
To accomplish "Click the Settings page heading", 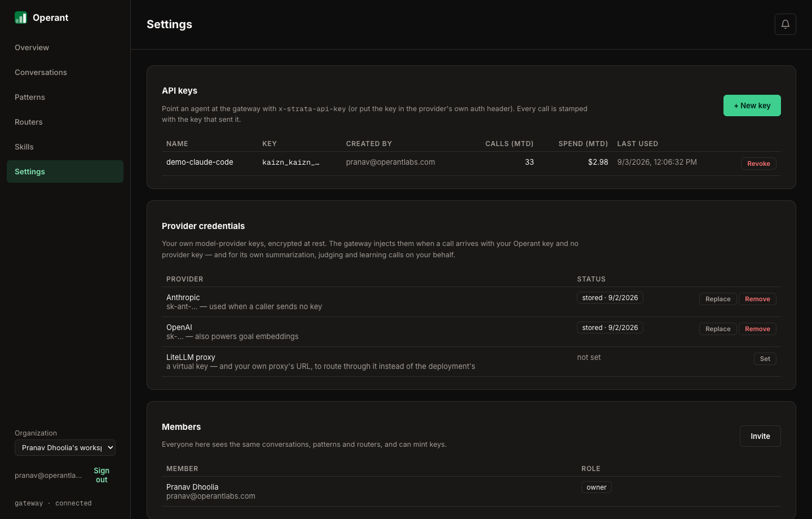I will pyautogui.click(x=169, y=24).
